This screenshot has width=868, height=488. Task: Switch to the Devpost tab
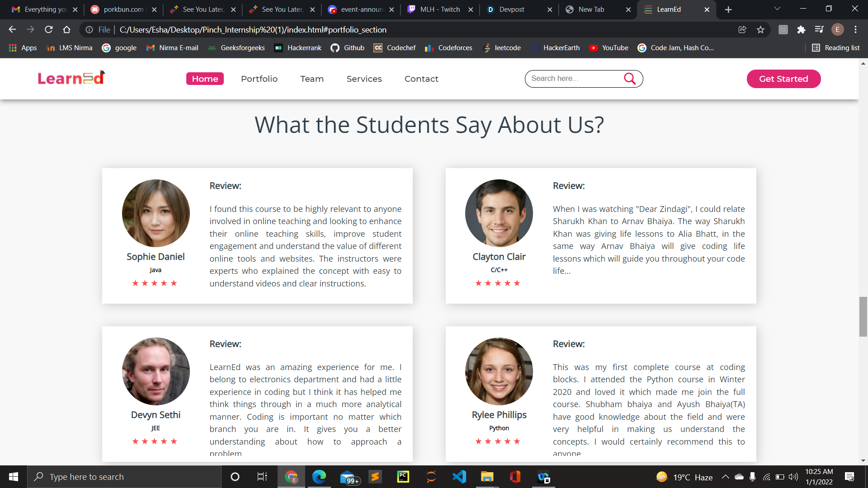[x=512, y=9]
